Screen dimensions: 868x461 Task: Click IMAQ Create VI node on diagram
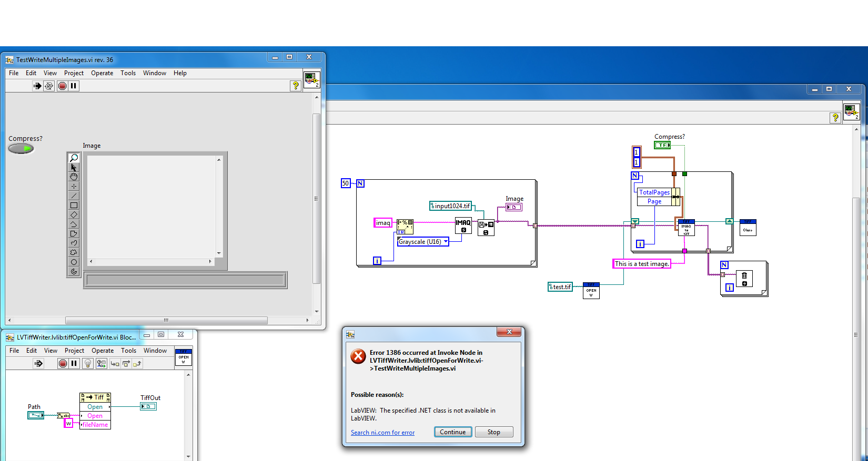tap(463, 226)
